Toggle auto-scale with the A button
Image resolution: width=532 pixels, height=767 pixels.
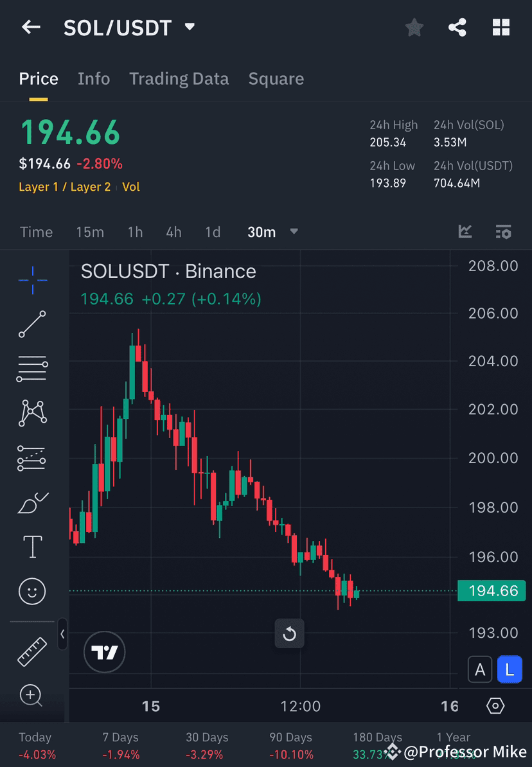coord(480,669)
